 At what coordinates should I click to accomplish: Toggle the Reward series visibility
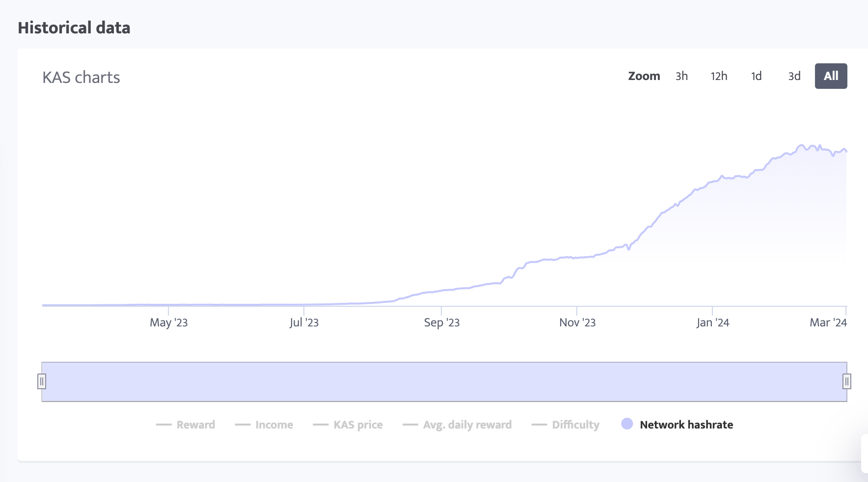[x=195, y=425]
